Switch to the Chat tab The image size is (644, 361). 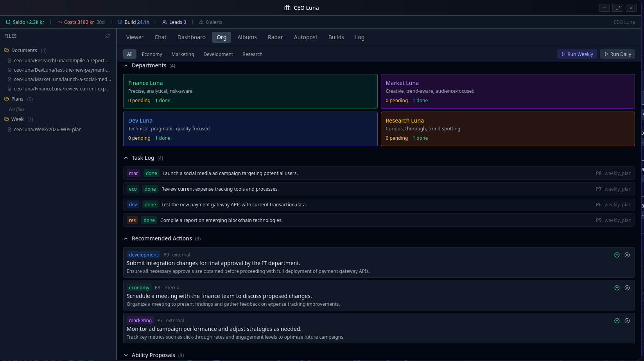click(160, 37)
